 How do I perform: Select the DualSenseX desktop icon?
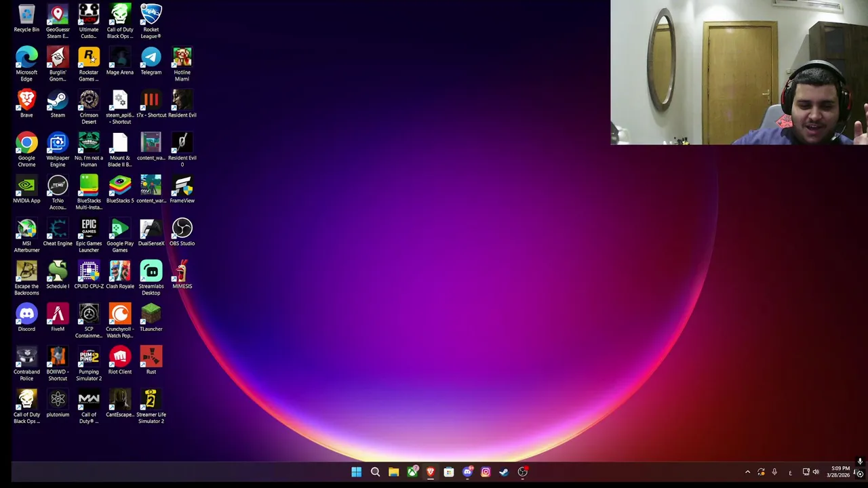click(x=151, y=232)
